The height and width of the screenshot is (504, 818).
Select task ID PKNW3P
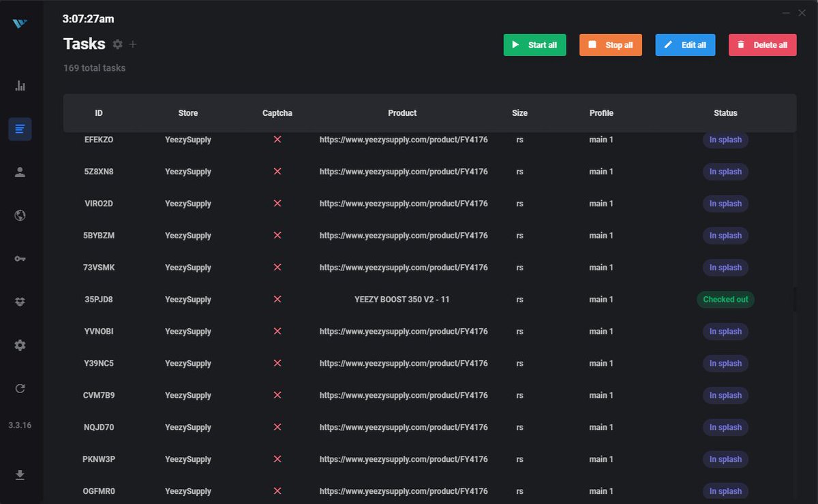click(99, 459)
